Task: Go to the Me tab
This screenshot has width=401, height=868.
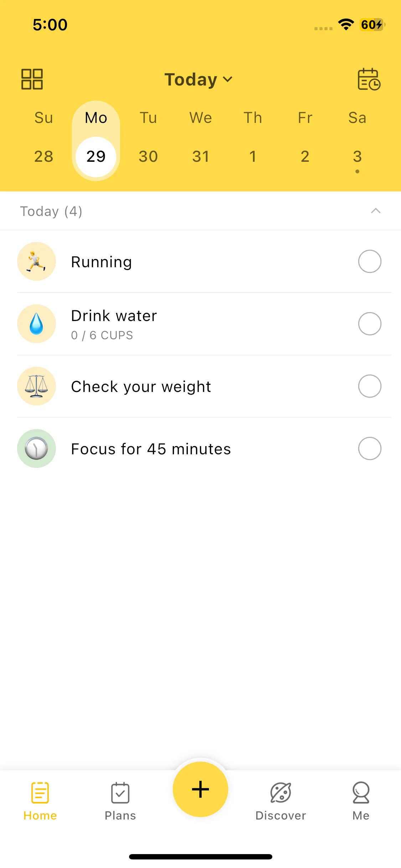Action: (361, 800)
